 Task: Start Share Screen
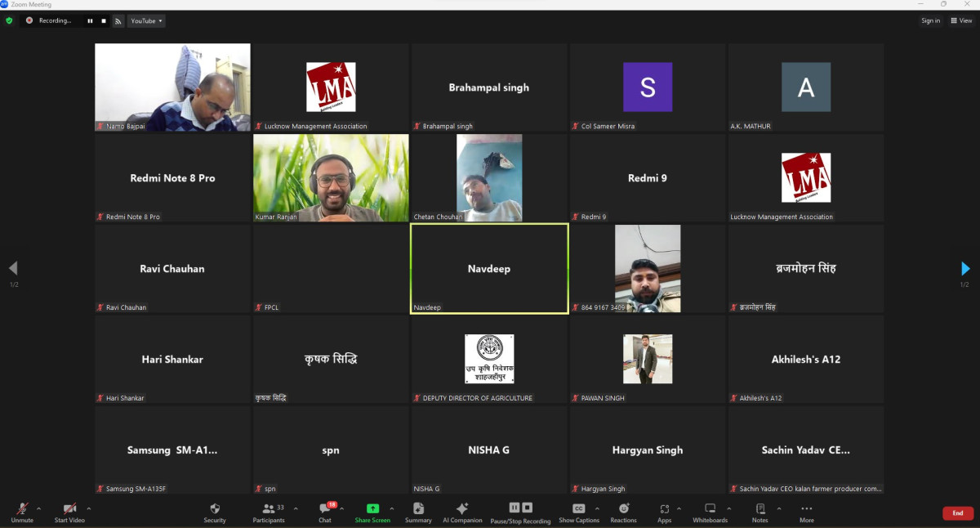point(372,512)
